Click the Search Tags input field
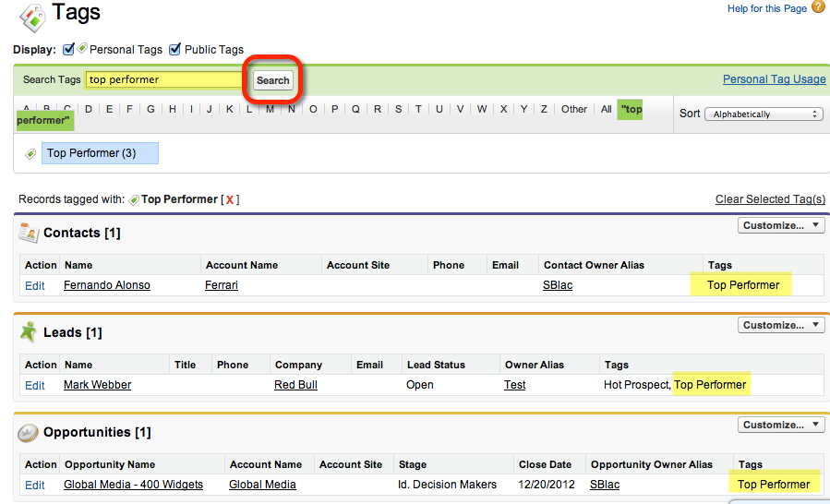This screenshot has width=830, height=504. point(165,79)
